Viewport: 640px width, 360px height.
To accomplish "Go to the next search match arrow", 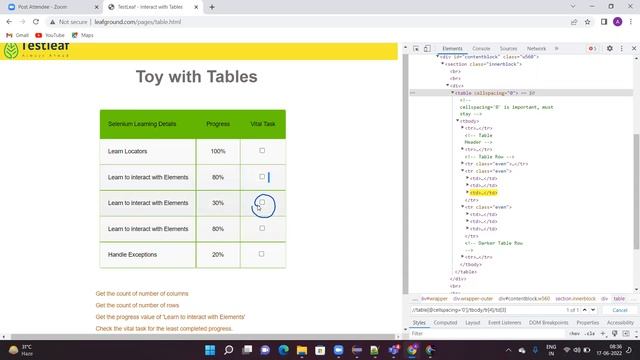I will pyautogui.click(x=593, y=310).
